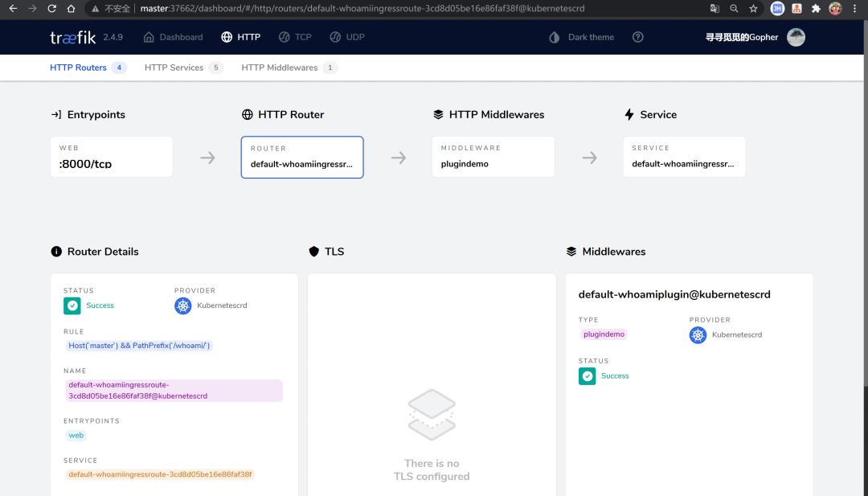Click the dark theme droplet icon
This screenshot has height=496, width=868.
(x=554, y=37)
